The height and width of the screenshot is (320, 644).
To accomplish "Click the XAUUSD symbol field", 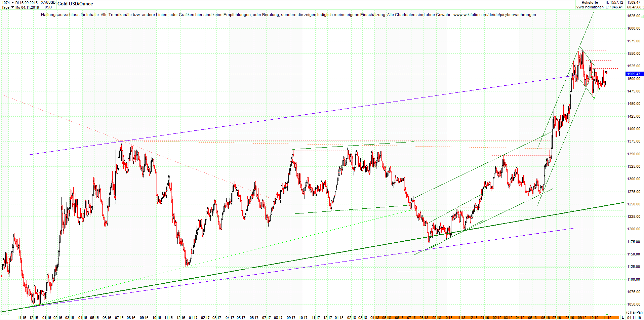I will click(x=48, y=3).
